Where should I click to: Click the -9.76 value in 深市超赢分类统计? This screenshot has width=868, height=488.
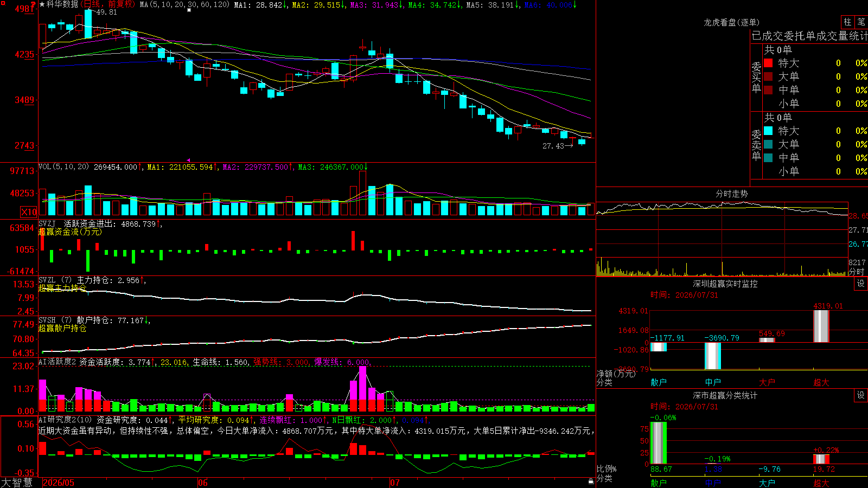(770, 469)
